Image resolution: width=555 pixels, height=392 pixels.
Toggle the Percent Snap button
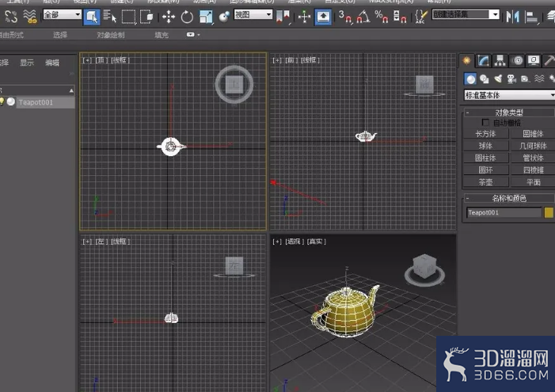[x=382, y=17]
